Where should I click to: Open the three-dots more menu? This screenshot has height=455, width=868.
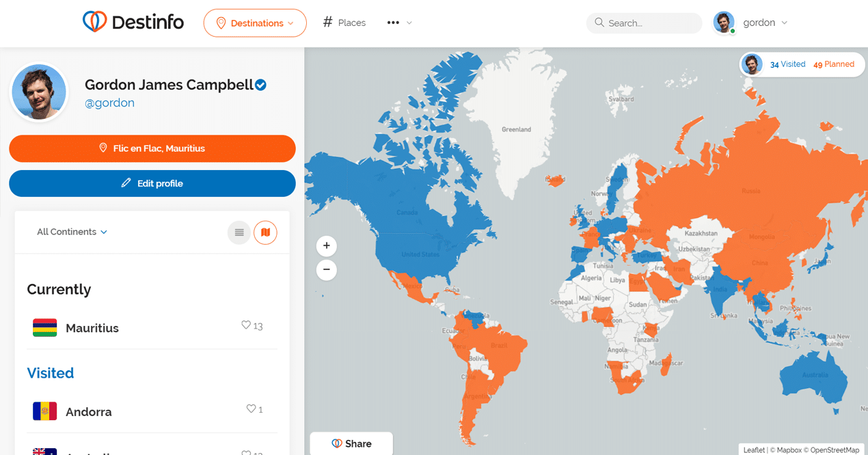point(399,23)
